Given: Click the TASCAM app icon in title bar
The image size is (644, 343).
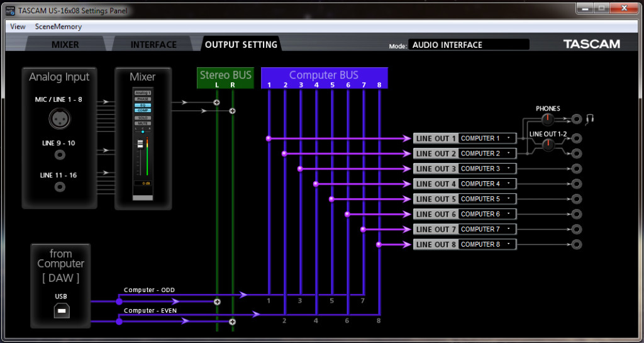Looking at the screenshot, I should click(x=11, y=10).
